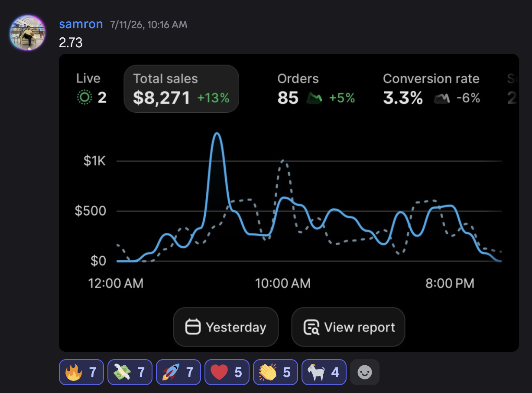Image resolution: width=532 pixels, height=393 pixels.
Task: Open the add reaction smiley picker
Action: [365, 372]
